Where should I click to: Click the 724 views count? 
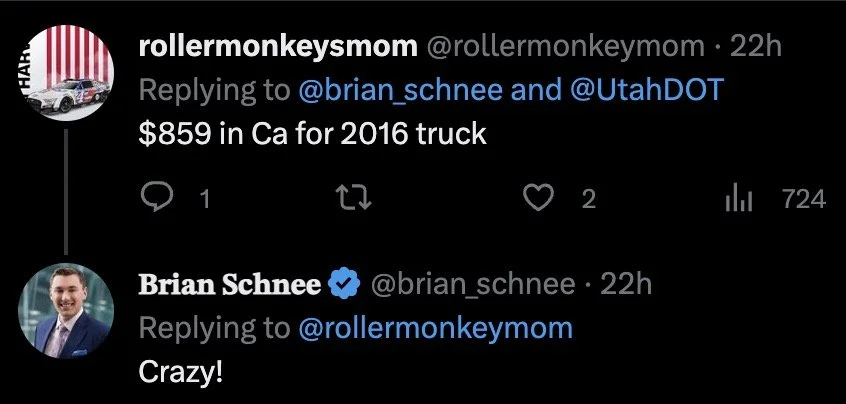(x=803, y=199)
